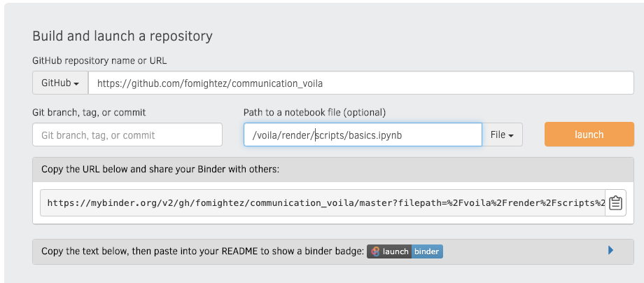Click the notebook file path input
Viewport: 644px width, 283px height.
coord(363,134)
